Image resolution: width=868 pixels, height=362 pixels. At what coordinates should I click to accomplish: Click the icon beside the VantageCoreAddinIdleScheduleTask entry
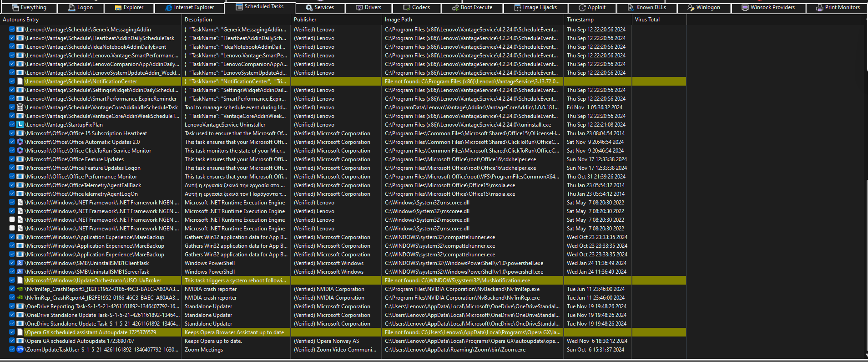click(20, 107)
